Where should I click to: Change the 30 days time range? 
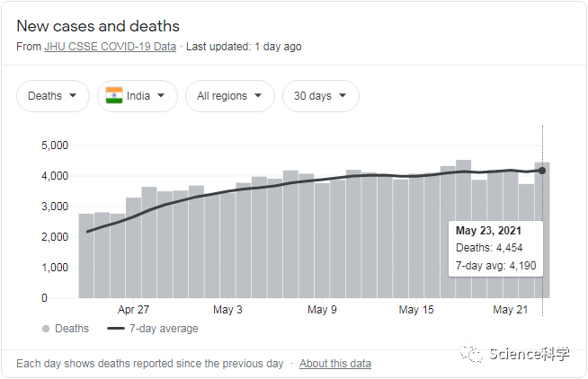[x=321, y=96]
